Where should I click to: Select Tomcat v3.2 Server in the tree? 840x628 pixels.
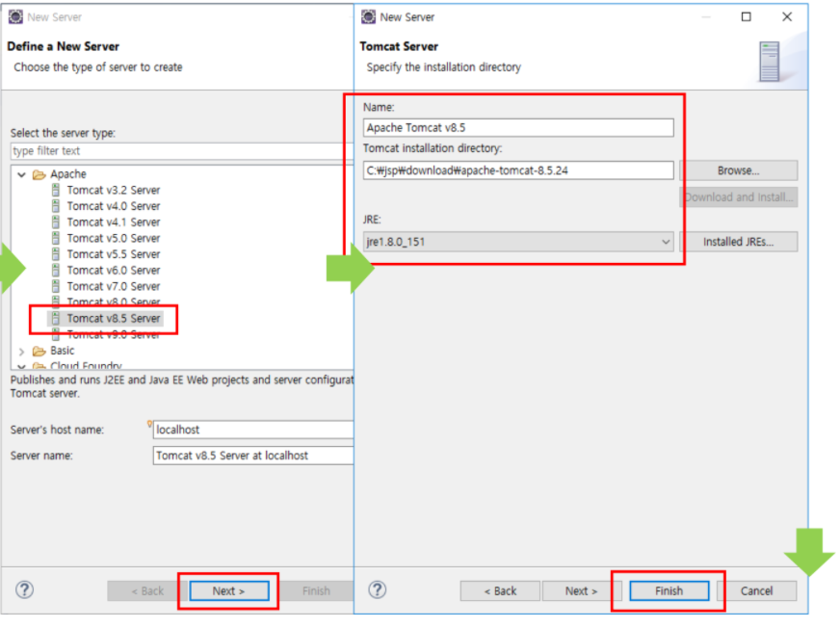pos(113,190)
